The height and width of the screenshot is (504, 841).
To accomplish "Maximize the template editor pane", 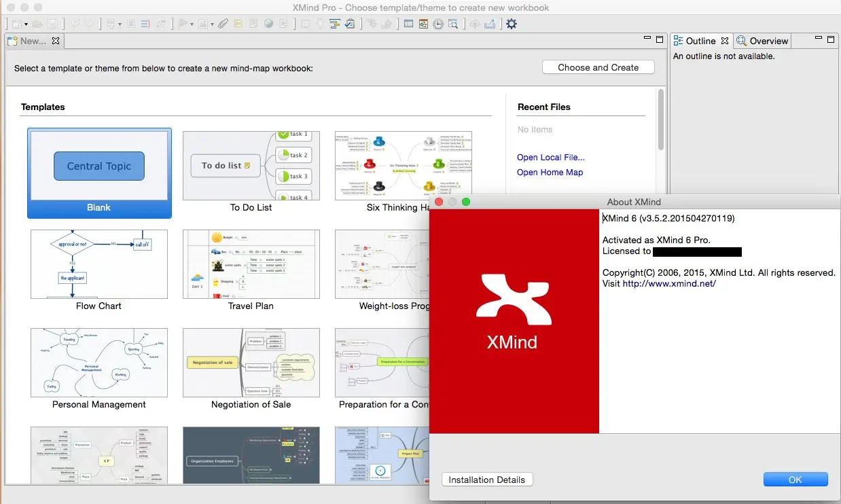I will tap(659, 40).
